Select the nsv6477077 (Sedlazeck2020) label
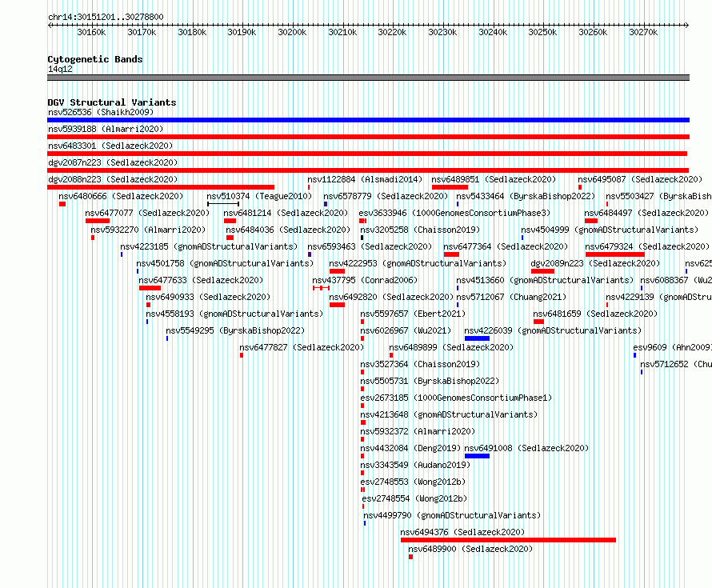This screenshot has width=712, height=588. click(x=147, y=213)
